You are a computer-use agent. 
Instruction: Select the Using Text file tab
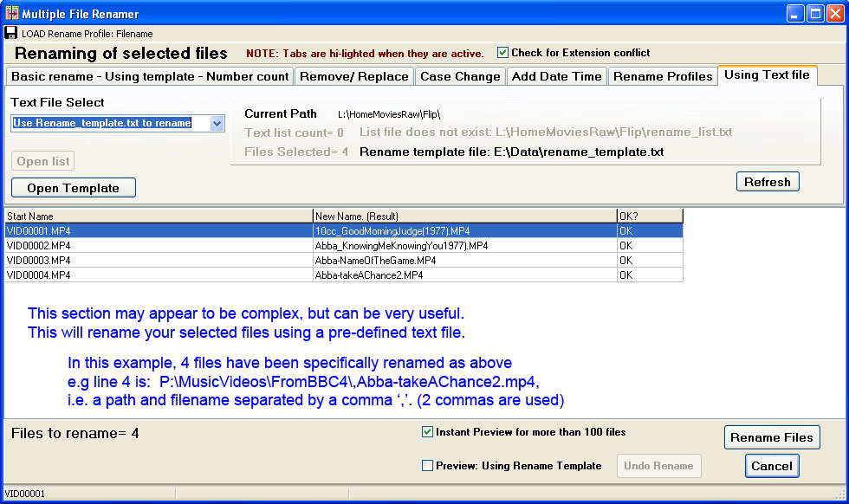(x=768, y=75)
